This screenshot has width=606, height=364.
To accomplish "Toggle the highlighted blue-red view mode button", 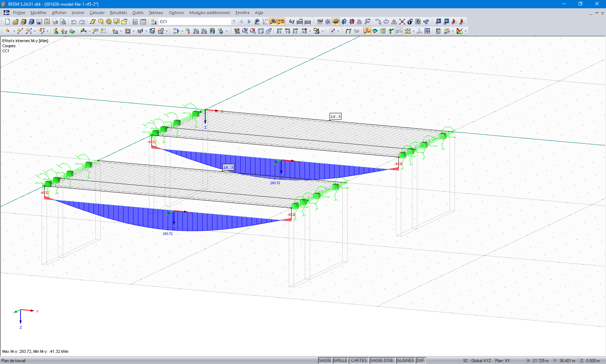I will [336, 22].
